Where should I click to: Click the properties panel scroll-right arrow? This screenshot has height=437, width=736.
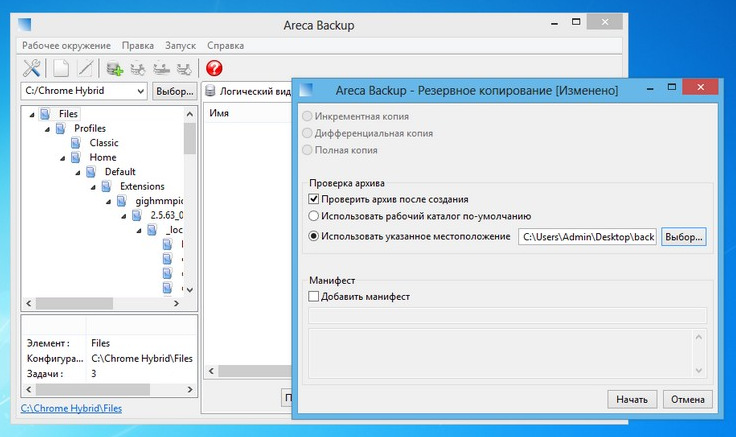click(190, 389)
